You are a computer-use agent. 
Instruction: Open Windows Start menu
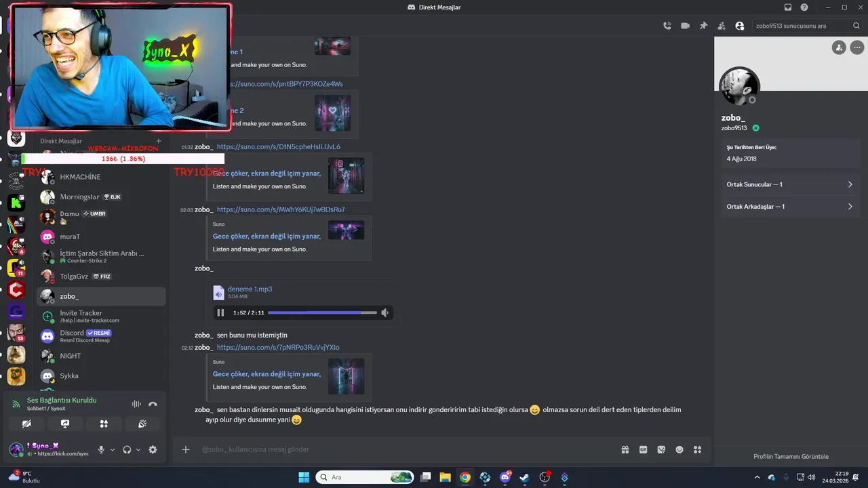point(303,477)
